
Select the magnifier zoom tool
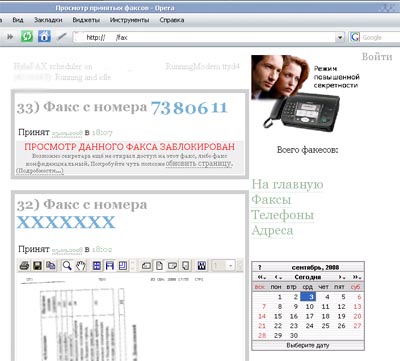click(67, 266)
